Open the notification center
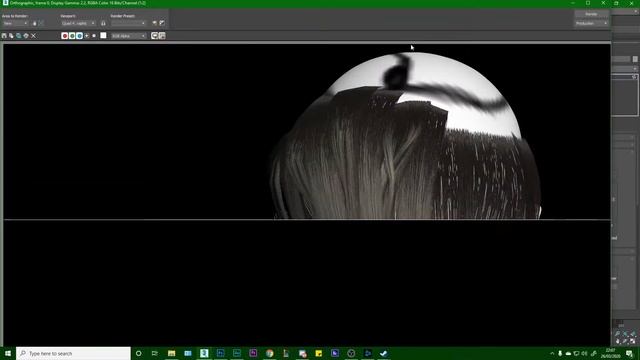The width and height of the screenshot is (640, 360). [x=630, y=353]
